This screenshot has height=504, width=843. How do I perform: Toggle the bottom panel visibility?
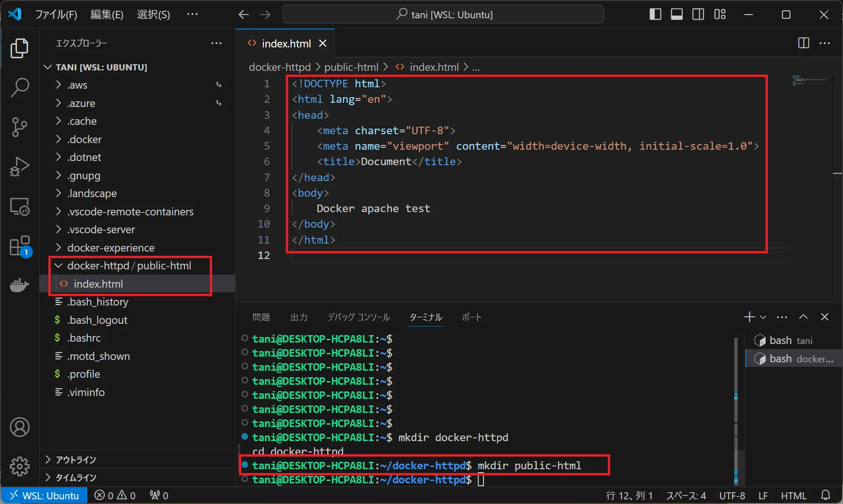pos(676,15)
